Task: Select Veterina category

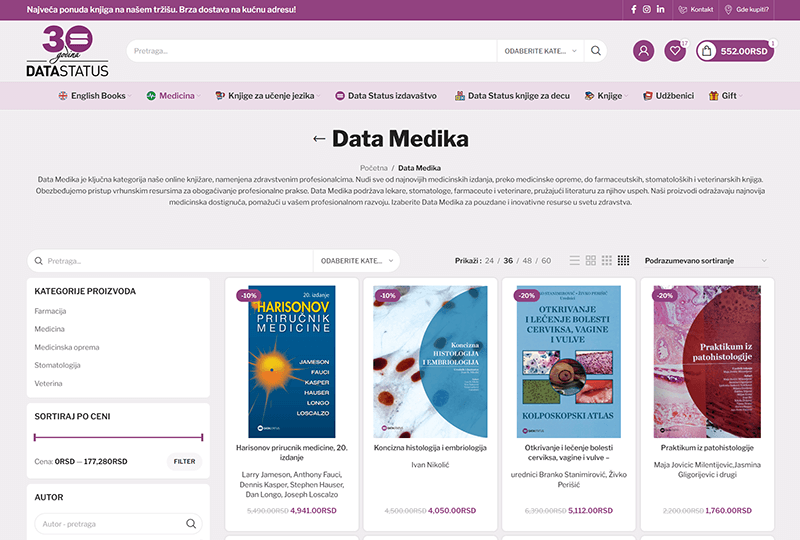Action: (48, 383)
